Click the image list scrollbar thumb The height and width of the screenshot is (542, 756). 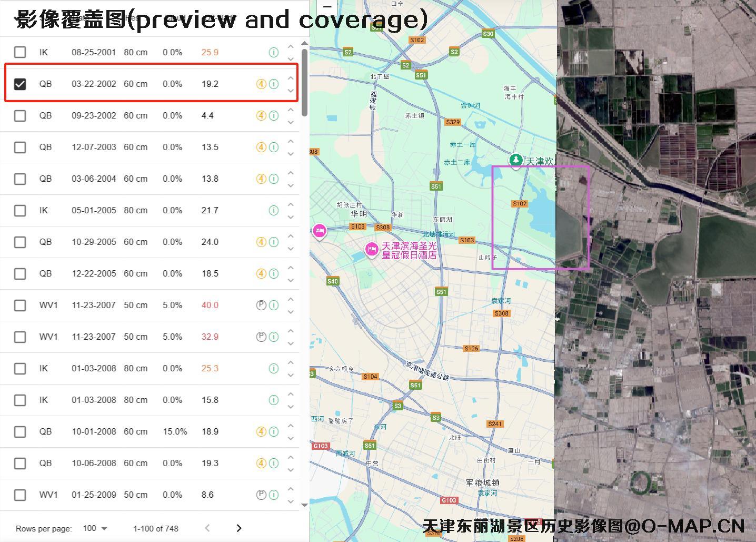[304, 83]
